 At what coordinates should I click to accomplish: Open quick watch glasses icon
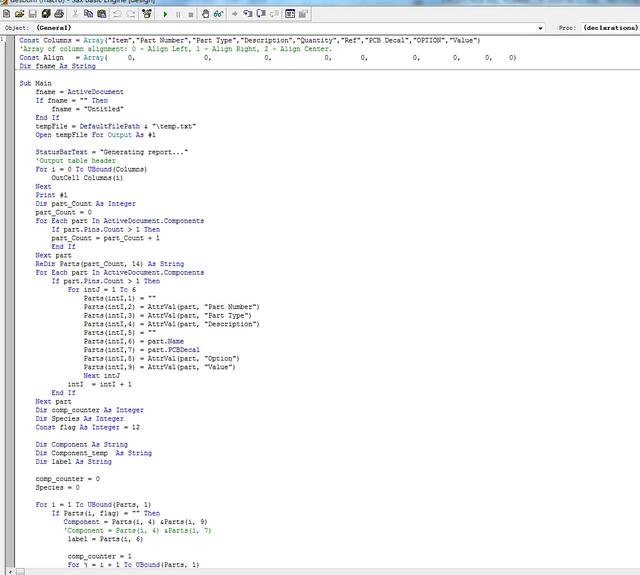218,14
